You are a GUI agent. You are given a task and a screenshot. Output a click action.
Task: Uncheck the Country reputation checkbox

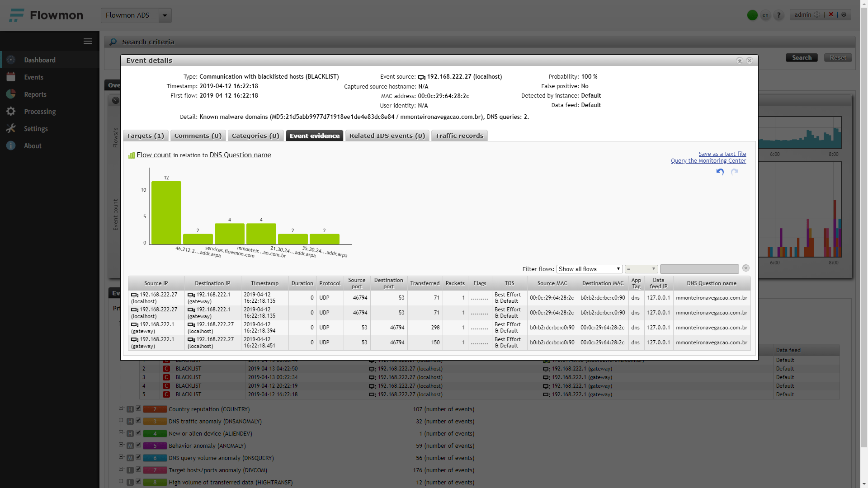pos(139,408)
